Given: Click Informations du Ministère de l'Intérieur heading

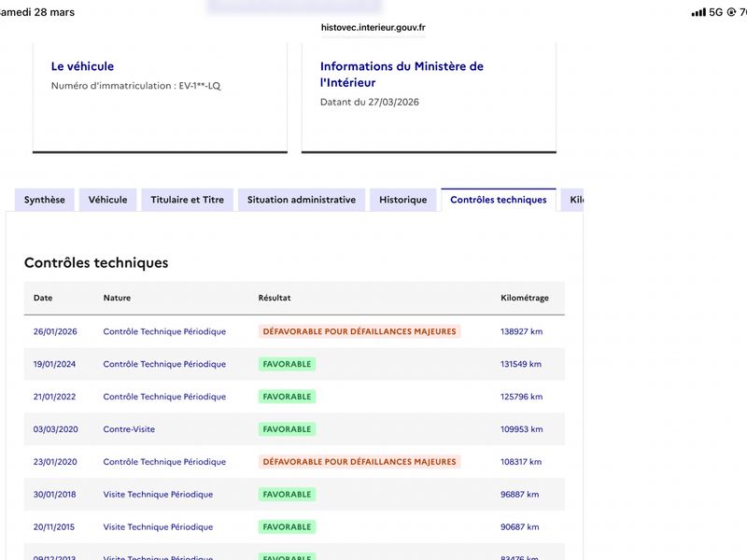Looking at the screenshot, I should [402, 75].
